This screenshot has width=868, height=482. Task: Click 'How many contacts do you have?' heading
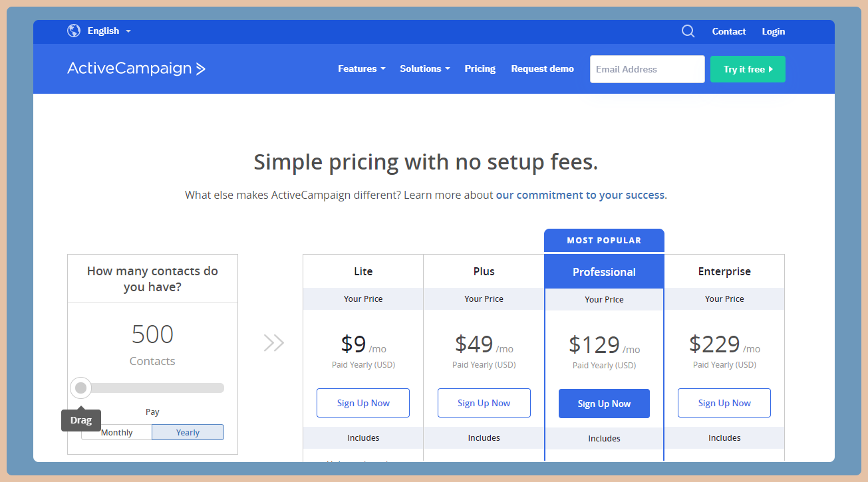[x=152, y=279]
